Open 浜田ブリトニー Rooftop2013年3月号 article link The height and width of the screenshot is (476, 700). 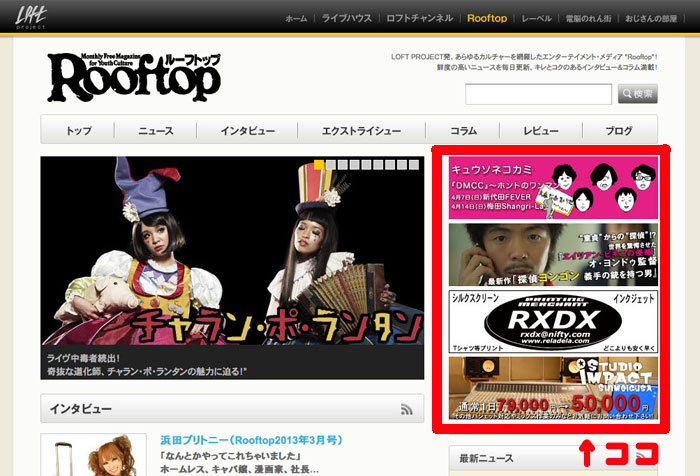251,440
